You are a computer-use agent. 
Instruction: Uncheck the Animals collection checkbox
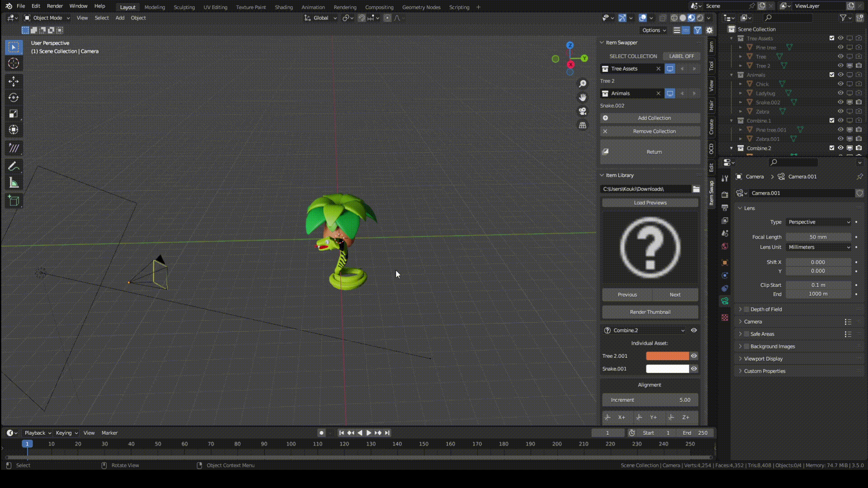pos(832,75)
